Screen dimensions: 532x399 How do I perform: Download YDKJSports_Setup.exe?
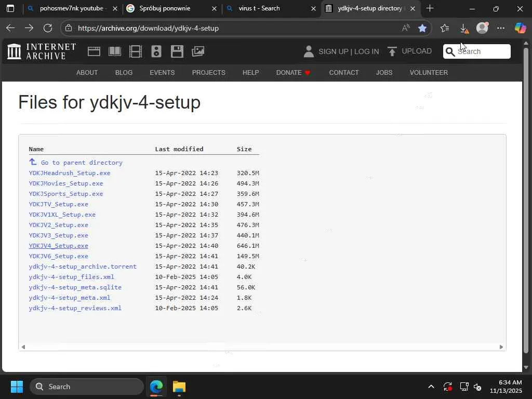point(66,194)
